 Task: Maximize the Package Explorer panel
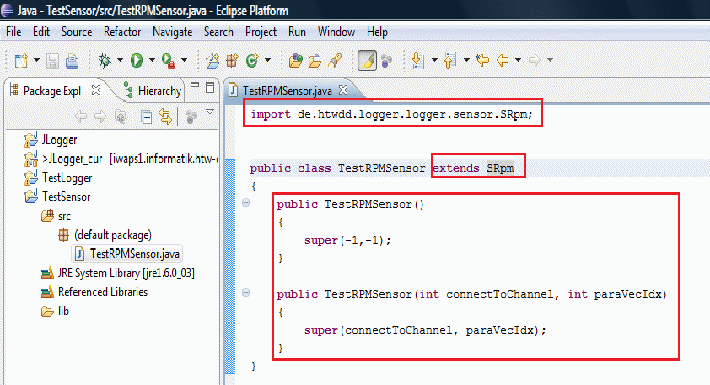tap(210, 87)
